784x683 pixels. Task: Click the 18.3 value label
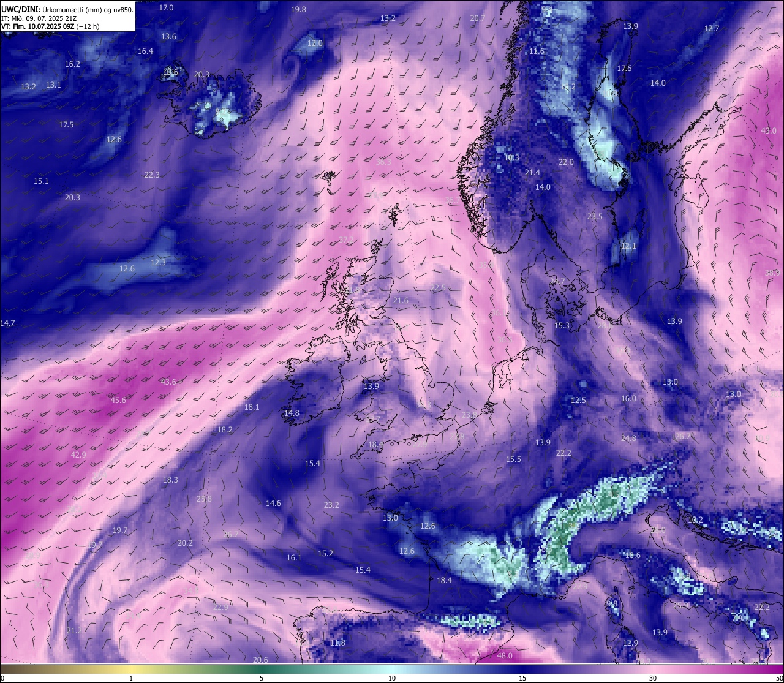coord(170,480)
